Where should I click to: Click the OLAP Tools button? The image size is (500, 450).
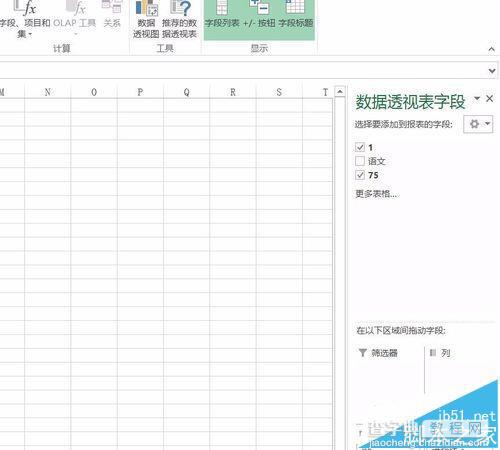click(x=75, y=19)
